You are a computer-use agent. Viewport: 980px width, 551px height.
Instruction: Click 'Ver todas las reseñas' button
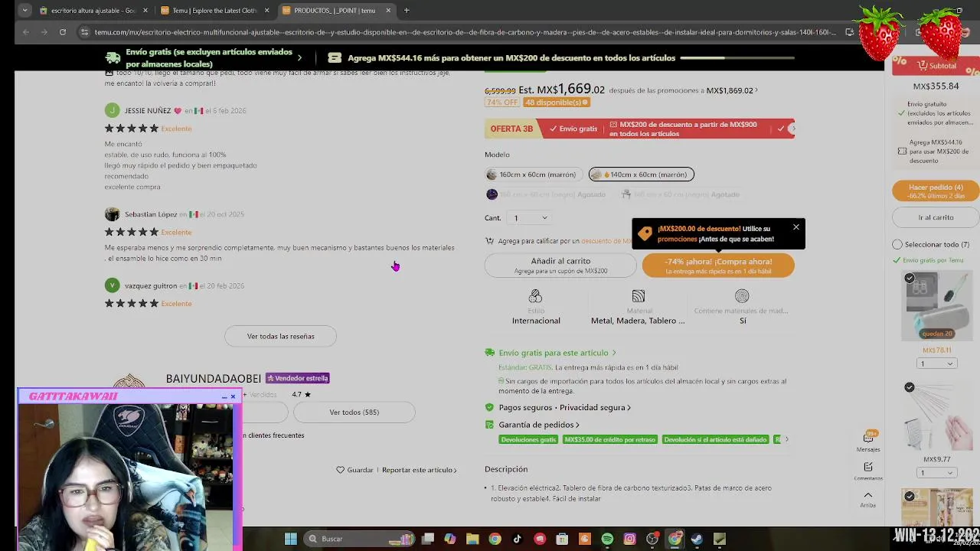[x=280, y=337]
